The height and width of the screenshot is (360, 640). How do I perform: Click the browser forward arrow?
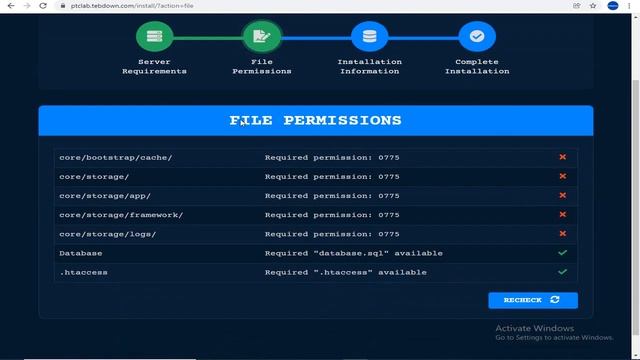point(27,6)
